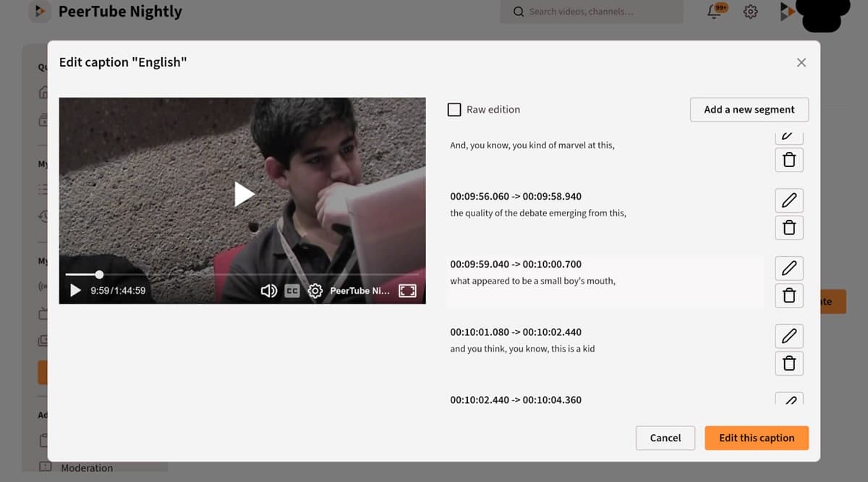
Task: Close the Edit caption dialog
Action: pos(801,63)
